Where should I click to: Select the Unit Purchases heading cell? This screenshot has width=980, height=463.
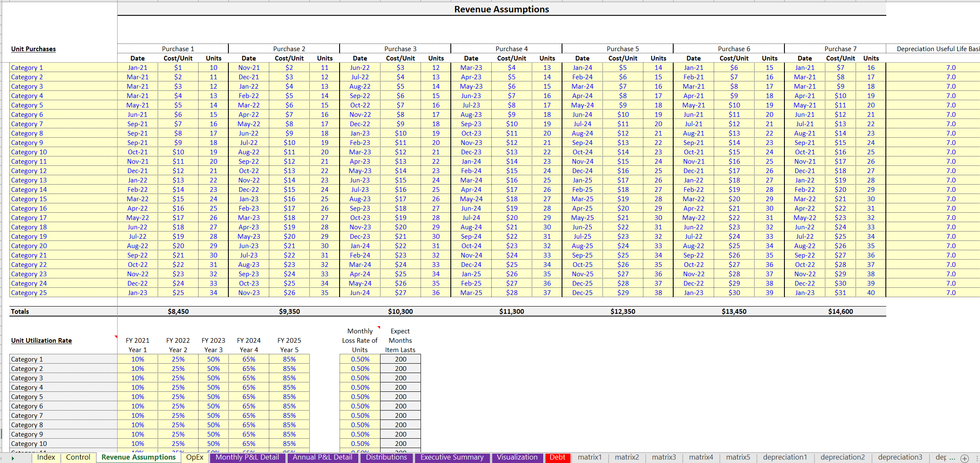coord(33,49)
